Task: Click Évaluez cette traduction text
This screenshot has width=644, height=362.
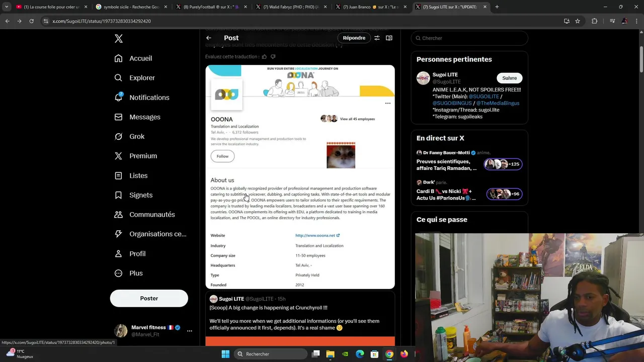Action: tap(232, 57)
